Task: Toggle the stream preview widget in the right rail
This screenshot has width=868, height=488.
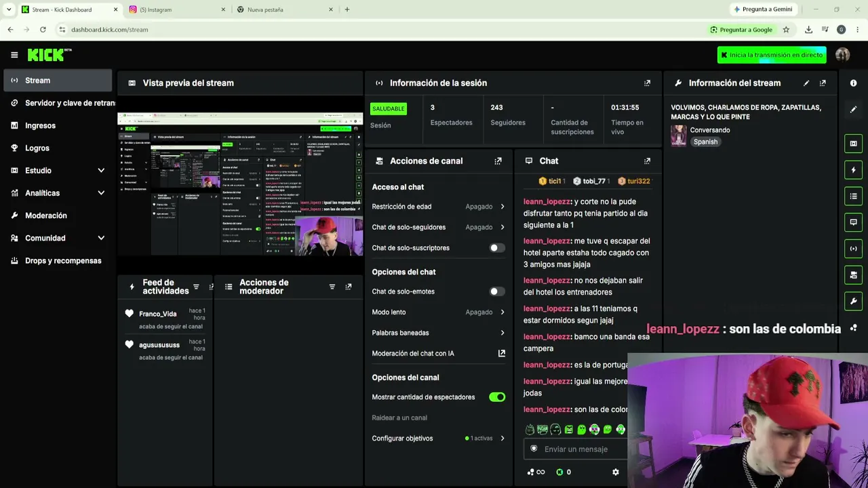Action: tap(853, 144)
